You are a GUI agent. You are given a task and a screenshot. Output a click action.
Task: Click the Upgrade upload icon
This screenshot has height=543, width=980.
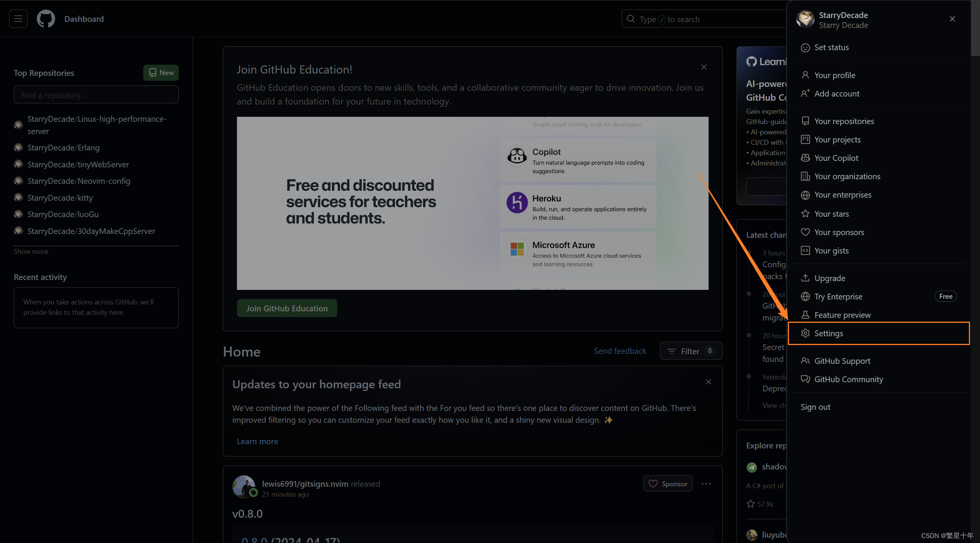tap(805, 278)
